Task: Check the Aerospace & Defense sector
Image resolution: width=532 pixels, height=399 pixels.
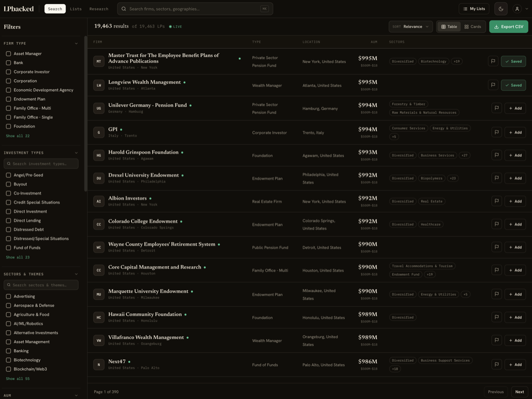Action: 9,305
